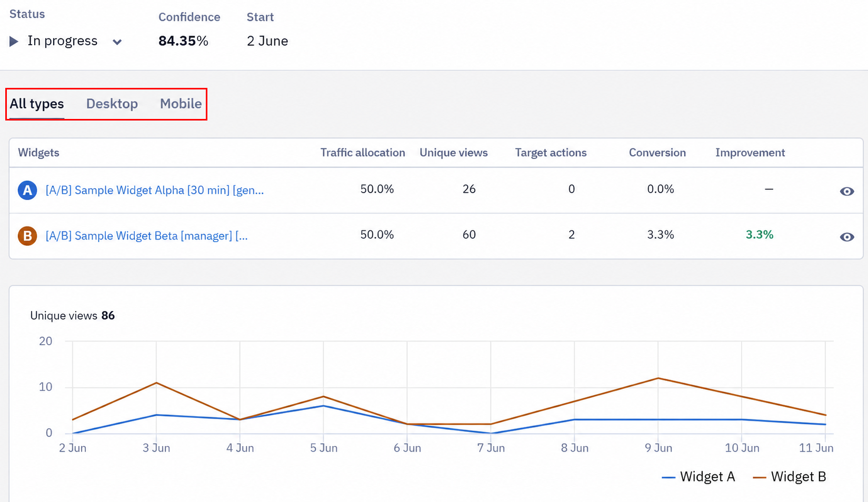Open the Sample Widget Beta link
Screen dimensions: 868x502
tap(147, 236)
